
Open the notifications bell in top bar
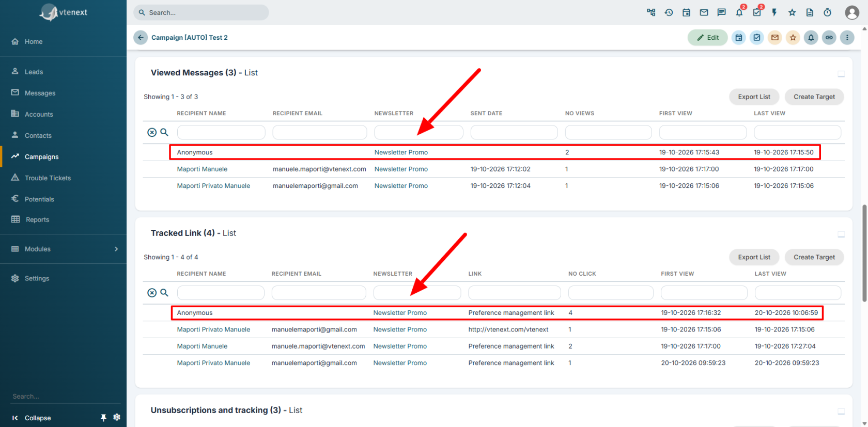click(739, 12)
